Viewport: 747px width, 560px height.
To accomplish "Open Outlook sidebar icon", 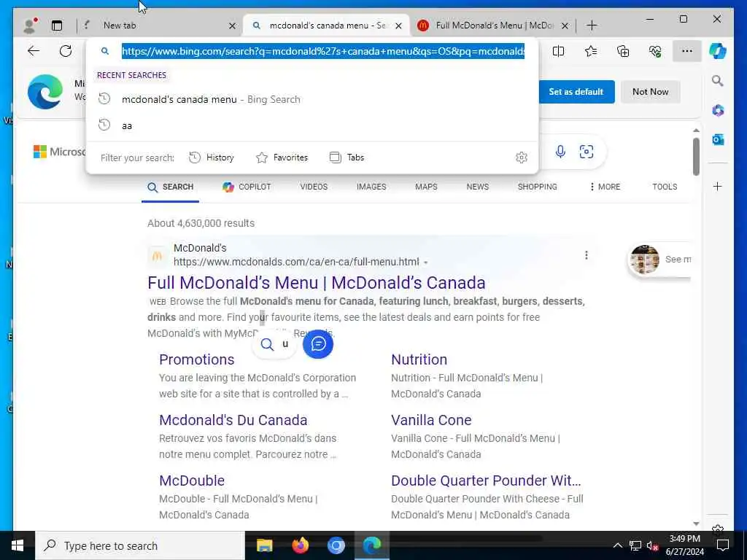I will coord(718,139).
